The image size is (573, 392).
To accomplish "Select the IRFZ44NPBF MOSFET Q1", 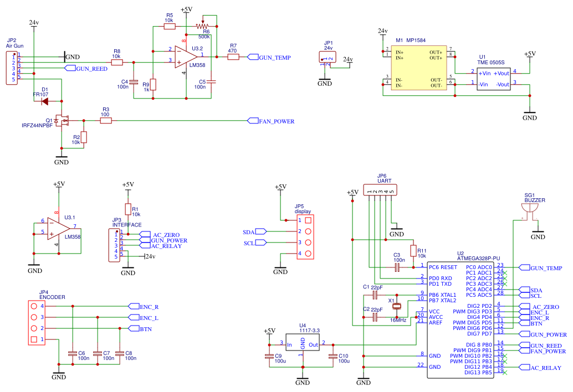I will tap(63, 121).
